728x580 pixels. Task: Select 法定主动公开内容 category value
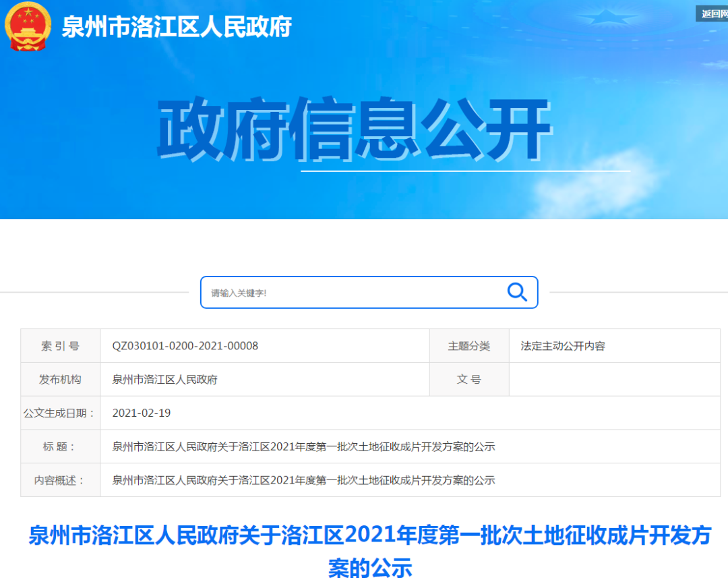(563, 346)
